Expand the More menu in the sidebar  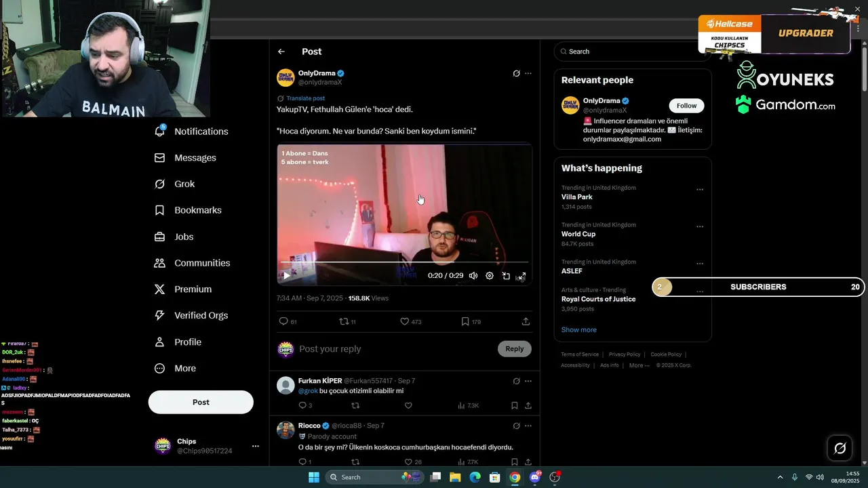(x=175, y=369)
